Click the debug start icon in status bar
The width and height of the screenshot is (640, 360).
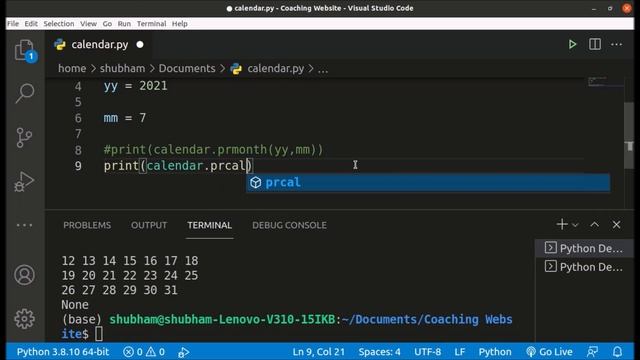[184, 352]
